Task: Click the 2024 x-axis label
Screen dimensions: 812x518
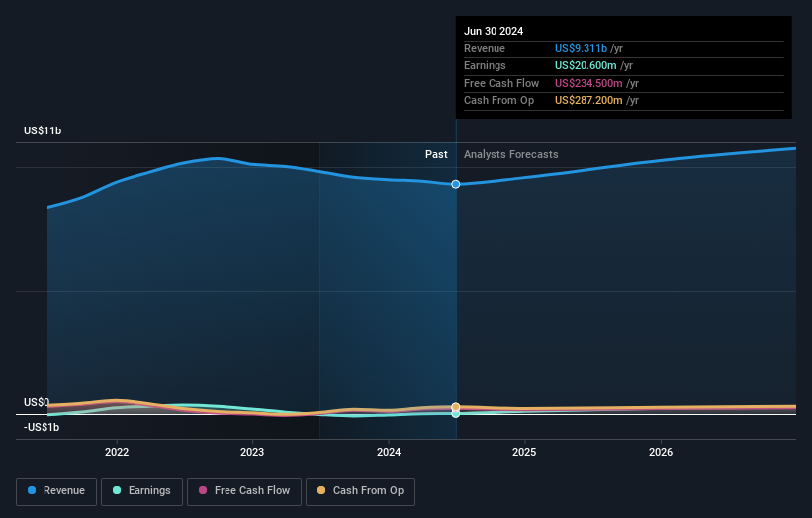Action: [389, 452]
